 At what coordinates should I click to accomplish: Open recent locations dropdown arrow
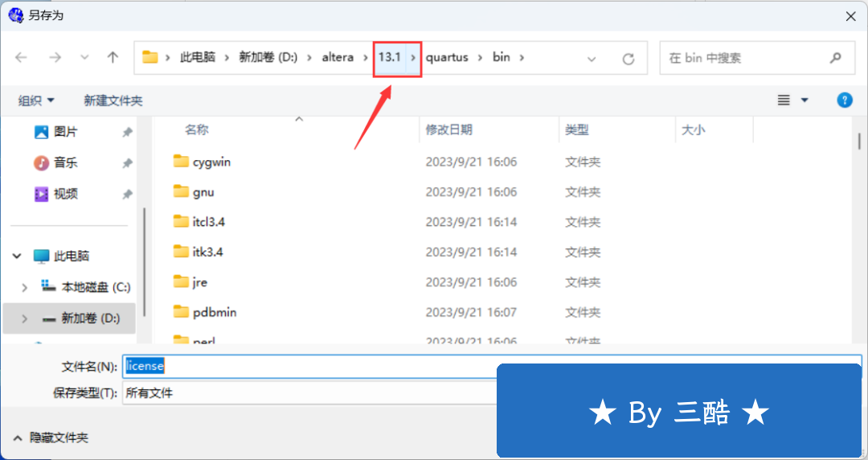point(84,58)
